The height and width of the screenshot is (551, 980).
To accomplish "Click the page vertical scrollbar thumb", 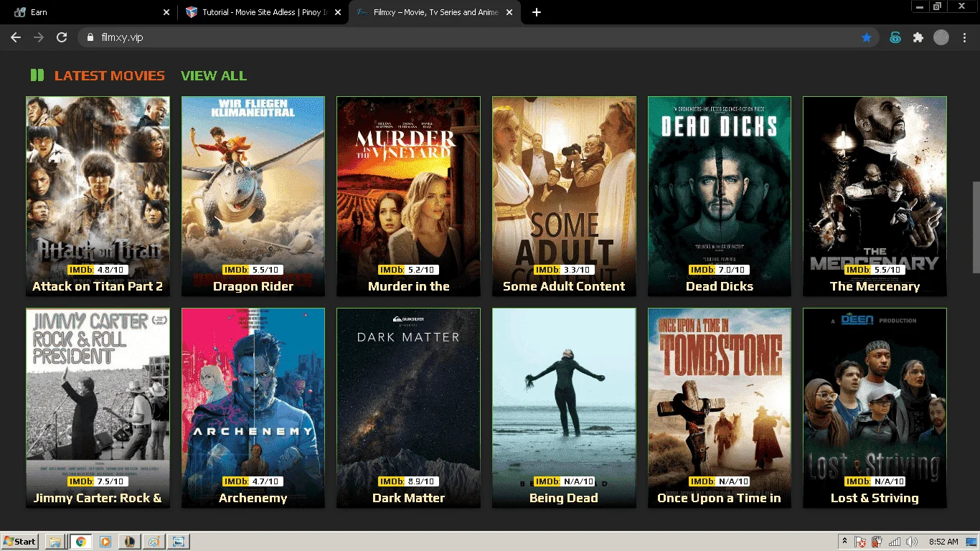I will tap(976, 227).
